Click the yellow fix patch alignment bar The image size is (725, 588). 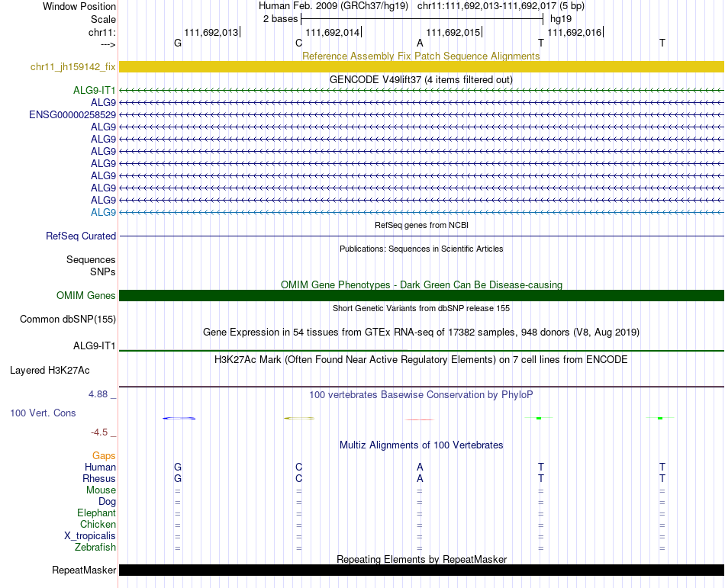[421, 66]
